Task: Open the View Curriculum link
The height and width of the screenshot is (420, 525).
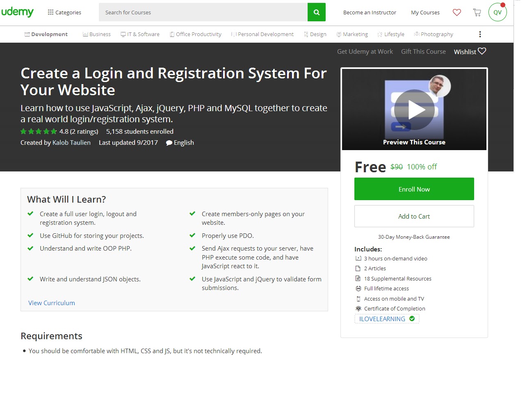Action: [x=52, y=303]
